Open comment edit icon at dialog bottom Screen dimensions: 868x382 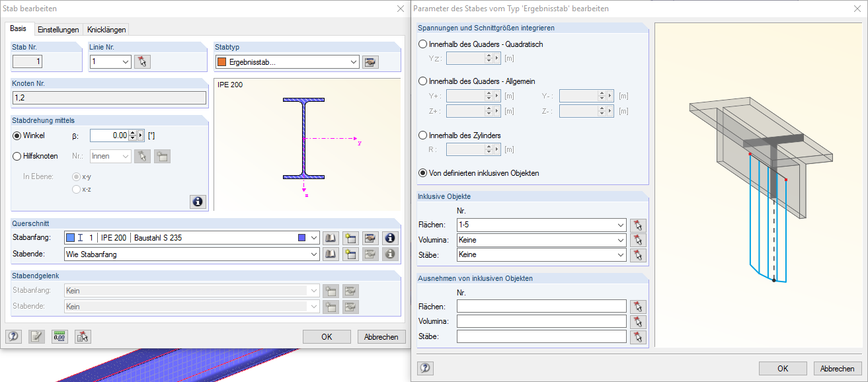click(x=37, y=336)
